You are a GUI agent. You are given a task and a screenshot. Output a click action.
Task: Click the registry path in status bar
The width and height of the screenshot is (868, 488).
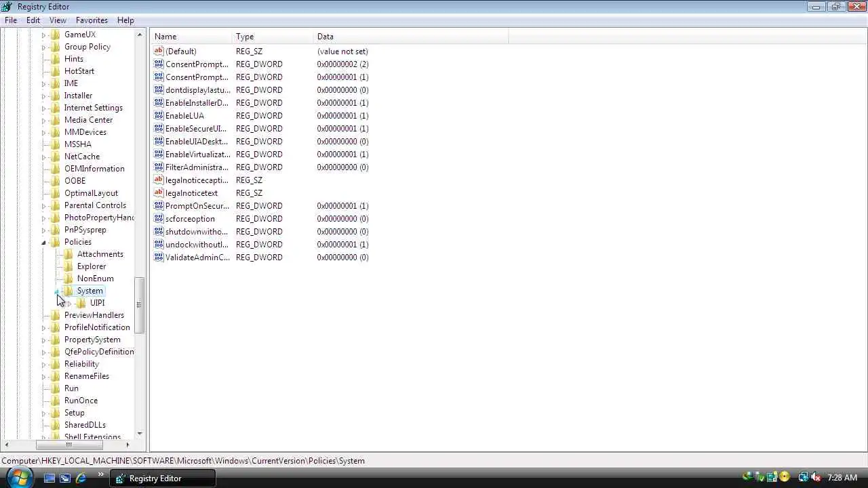pyautogui.click(x=183, y=461)
